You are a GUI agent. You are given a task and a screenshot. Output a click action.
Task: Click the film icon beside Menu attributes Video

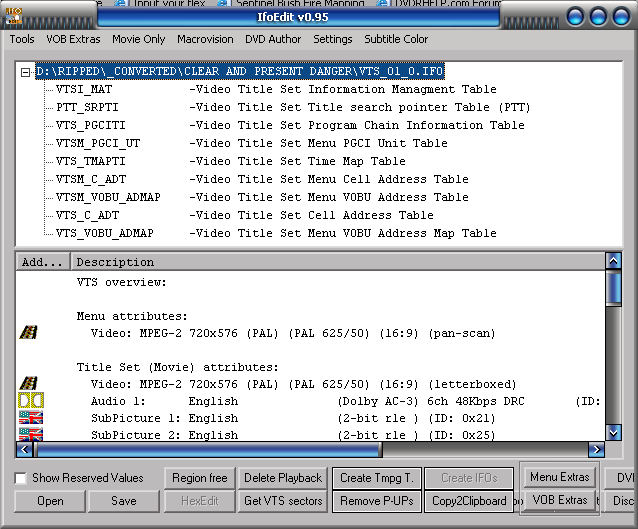(29, 332)
